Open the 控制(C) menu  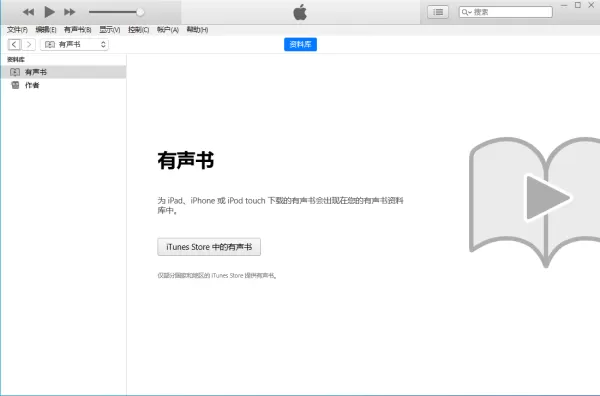coord(139,29)
